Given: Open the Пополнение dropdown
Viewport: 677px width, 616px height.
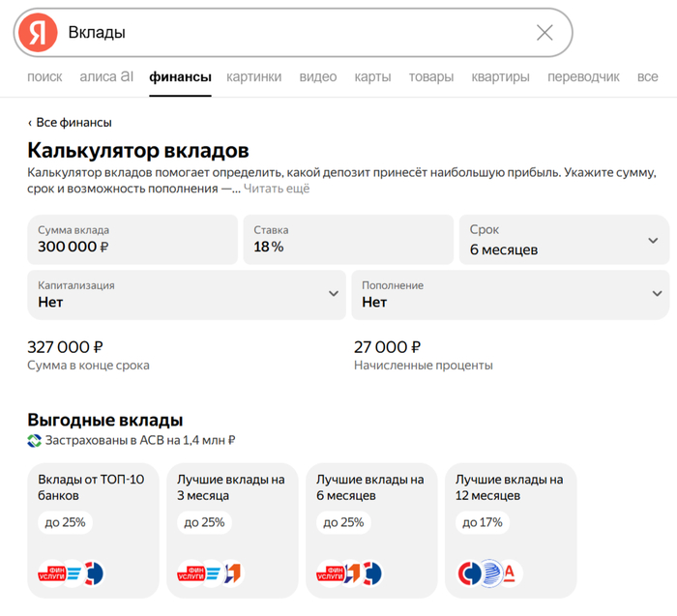Looking at the screenshot, I should click(x=510, y=294).
